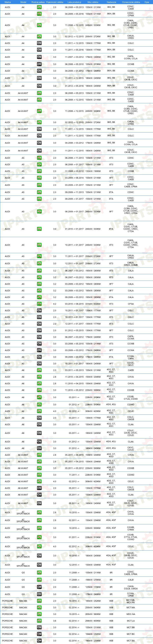Select the 184kW / 250KM power cell
The height and width of the screenshot is (644, 153).
(93, 634)
